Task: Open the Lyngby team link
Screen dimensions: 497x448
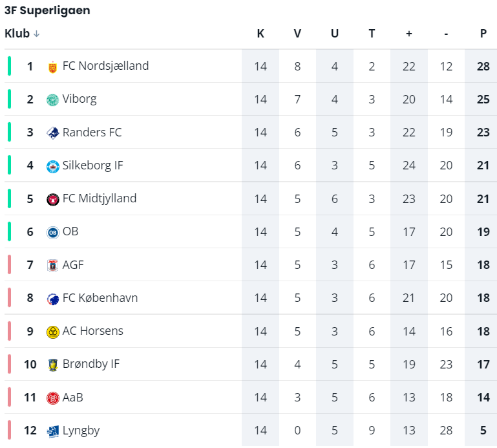Action: (81, 431)
